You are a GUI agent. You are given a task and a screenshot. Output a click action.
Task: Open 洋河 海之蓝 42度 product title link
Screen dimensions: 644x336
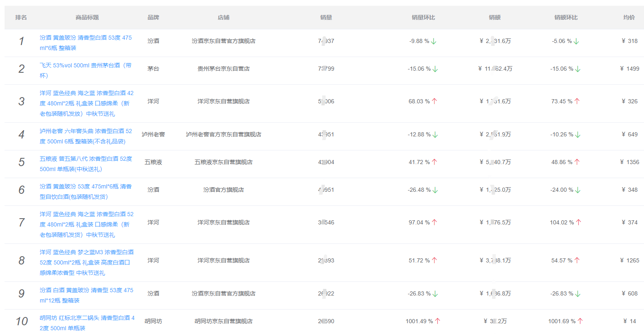86,103
